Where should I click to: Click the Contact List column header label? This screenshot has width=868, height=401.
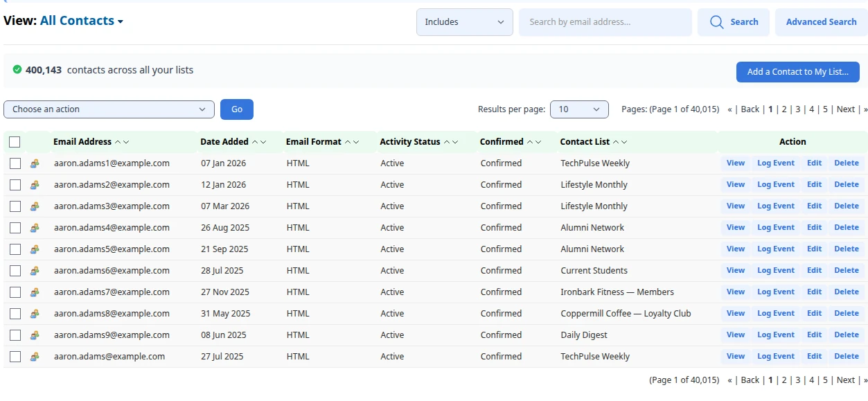pyautogui.click(x=585, y=142)
